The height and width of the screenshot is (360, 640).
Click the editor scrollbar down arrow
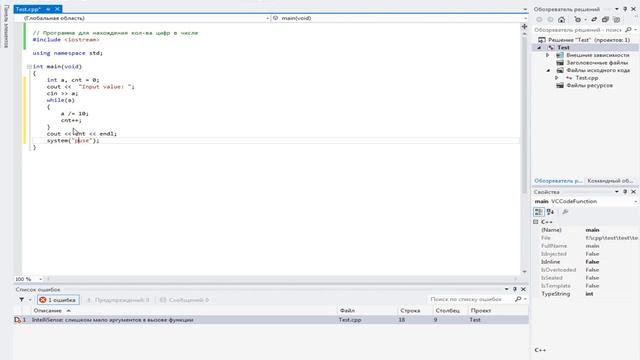click(x=524, y=272)
